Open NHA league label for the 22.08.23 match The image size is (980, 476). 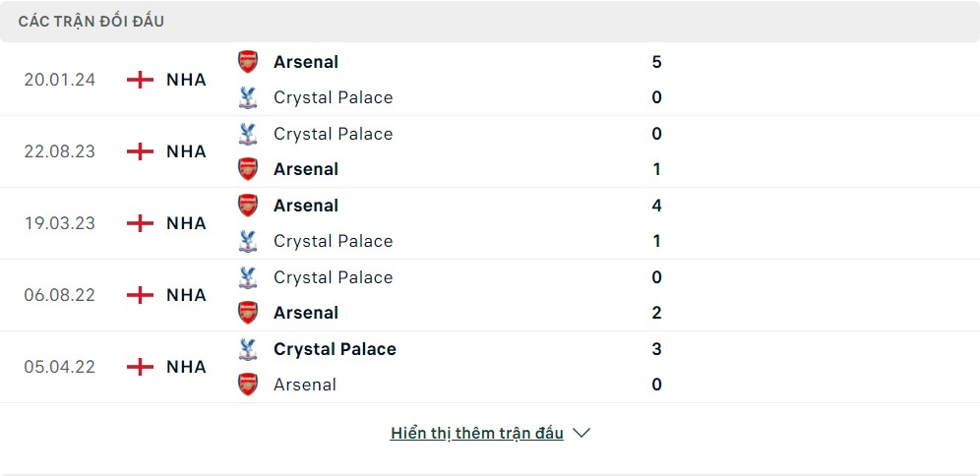186,151
